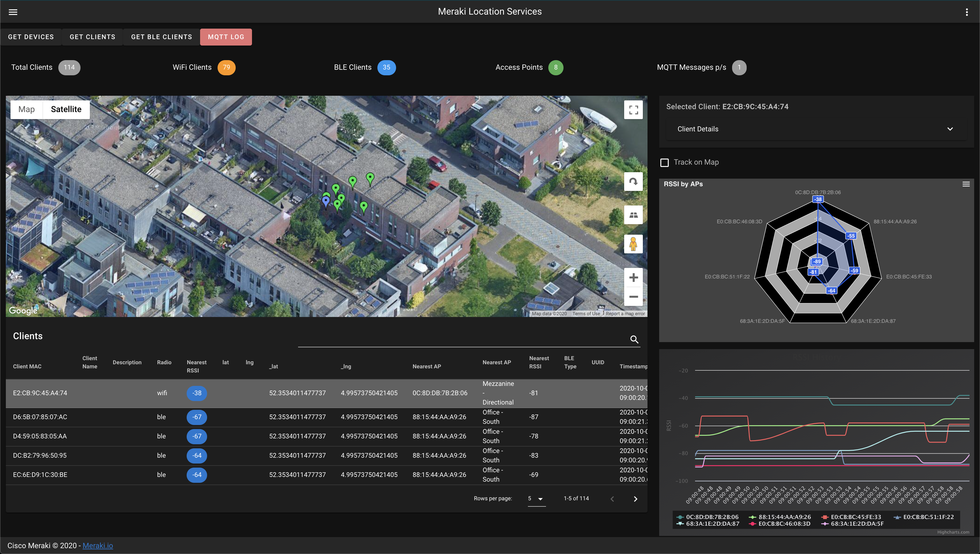Click the GET BLE CLIENTS button
The height and width of the screenshot is (554, 980).
[161, 37]
